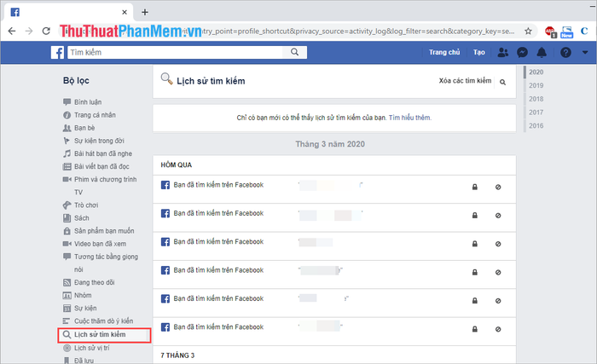
Task: Go to Trang chủ
Action: coord(444,52)
